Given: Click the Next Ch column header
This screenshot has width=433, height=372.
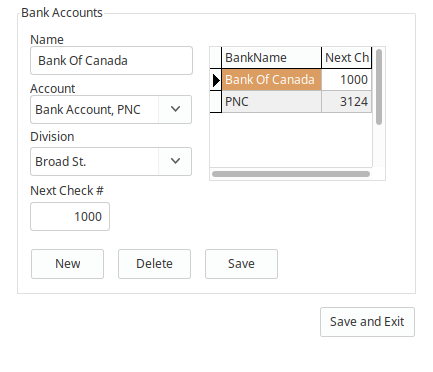Looking at the screenshot, I should click(347, 58).
